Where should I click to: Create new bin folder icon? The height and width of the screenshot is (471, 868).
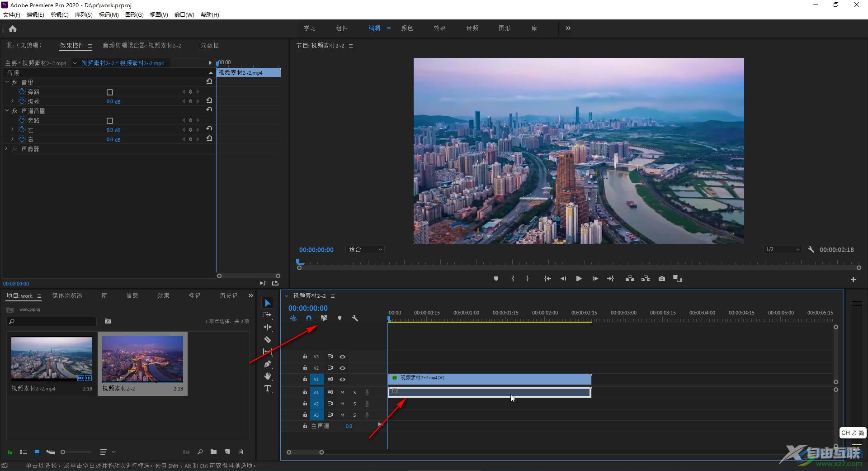pos(213,452)
